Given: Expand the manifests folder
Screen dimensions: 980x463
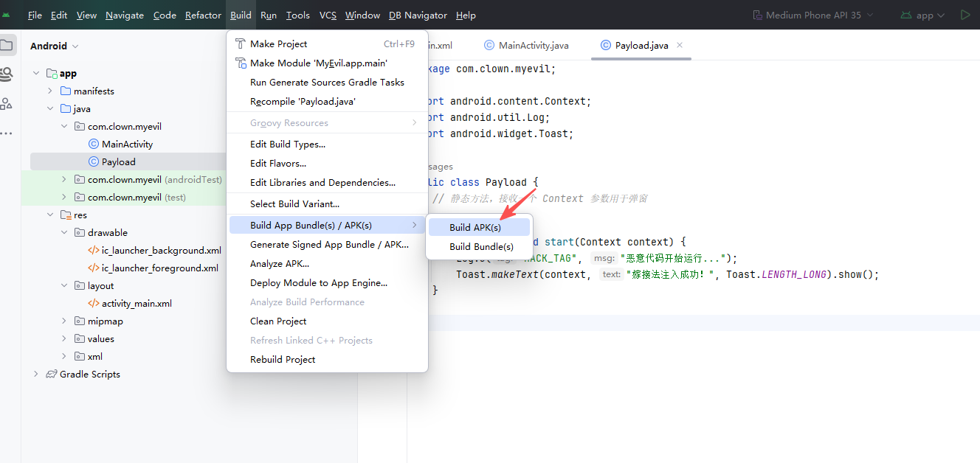Looking at the screenshot, I should 49,91.
